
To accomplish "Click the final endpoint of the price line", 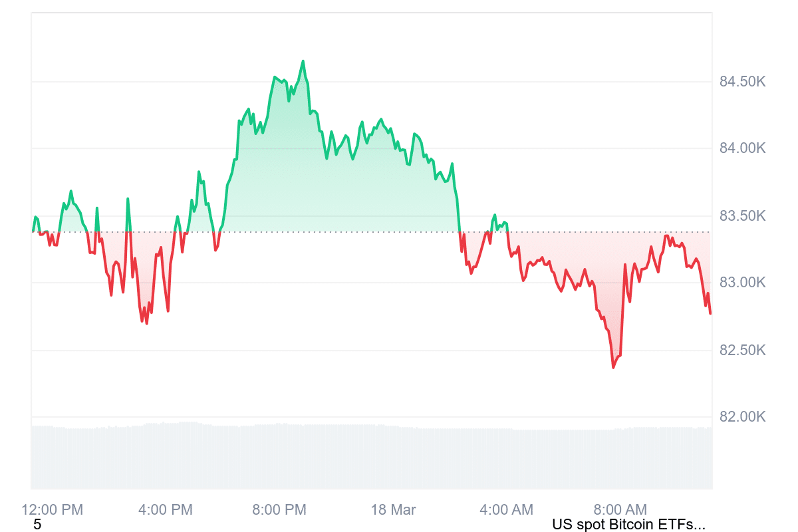I will 710,313.
